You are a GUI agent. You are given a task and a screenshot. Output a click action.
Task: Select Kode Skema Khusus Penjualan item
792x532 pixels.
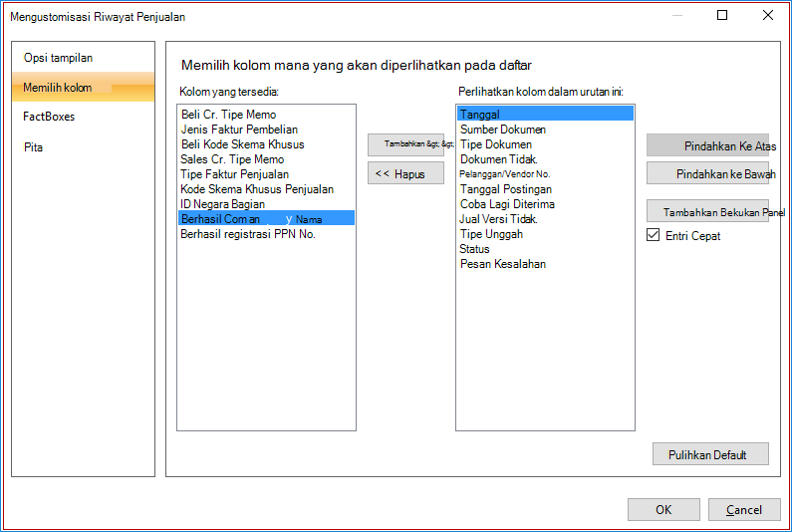coord(266,189)
